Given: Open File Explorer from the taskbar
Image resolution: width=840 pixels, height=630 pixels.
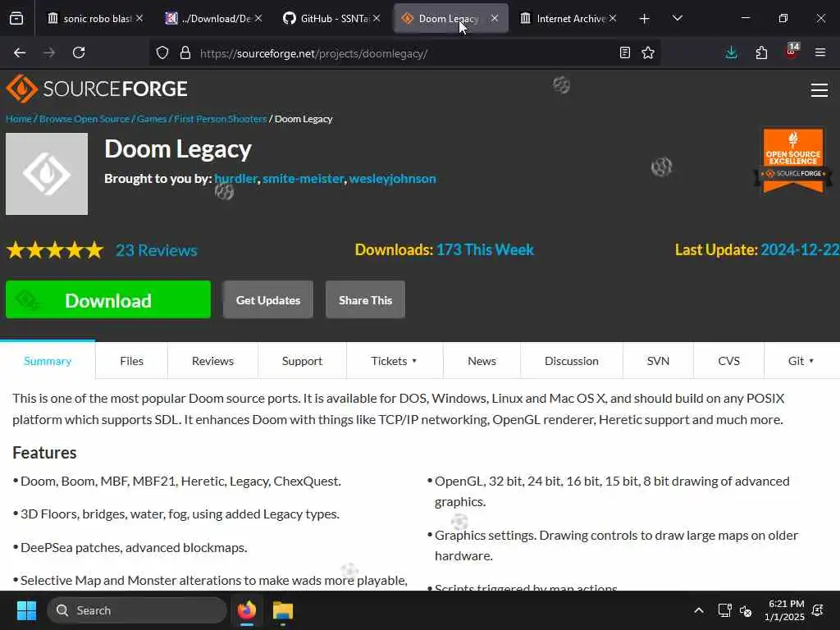Looking at the screenshot, I should tap(283, 610).
